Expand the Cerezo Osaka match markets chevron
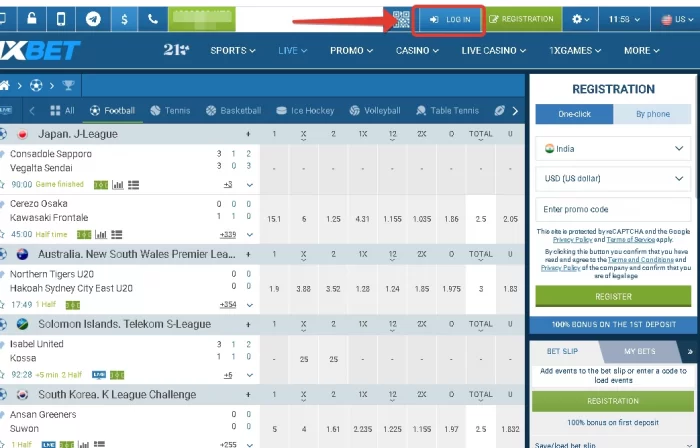Image resolution: width=700 pixels, height=448 pixels. click(x=250, y=235)
